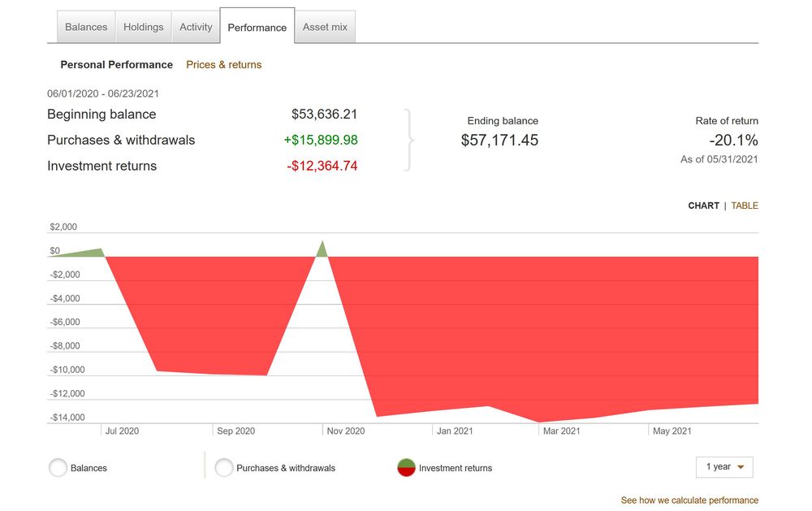This screenshot has width=812, height=511.
Task: Select the Personal Performance sub-tab
Action: (116, 64)
